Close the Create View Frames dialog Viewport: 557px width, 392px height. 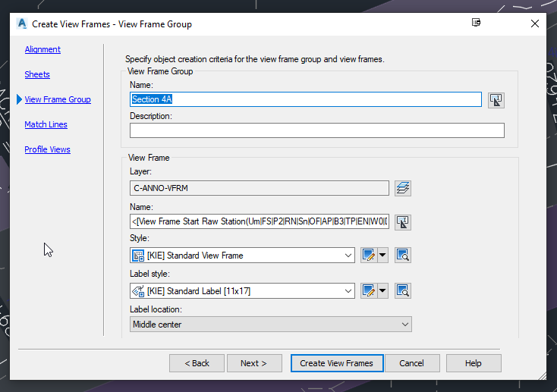click(535, 24)
